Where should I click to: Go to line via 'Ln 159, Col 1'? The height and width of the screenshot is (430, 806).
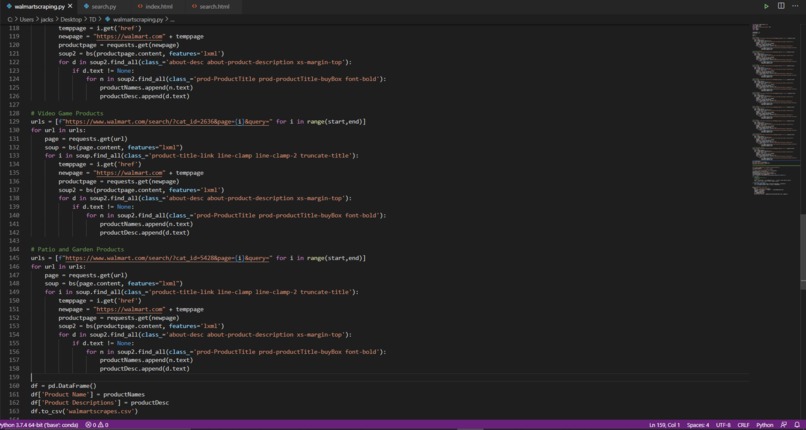tap(664, 425)
